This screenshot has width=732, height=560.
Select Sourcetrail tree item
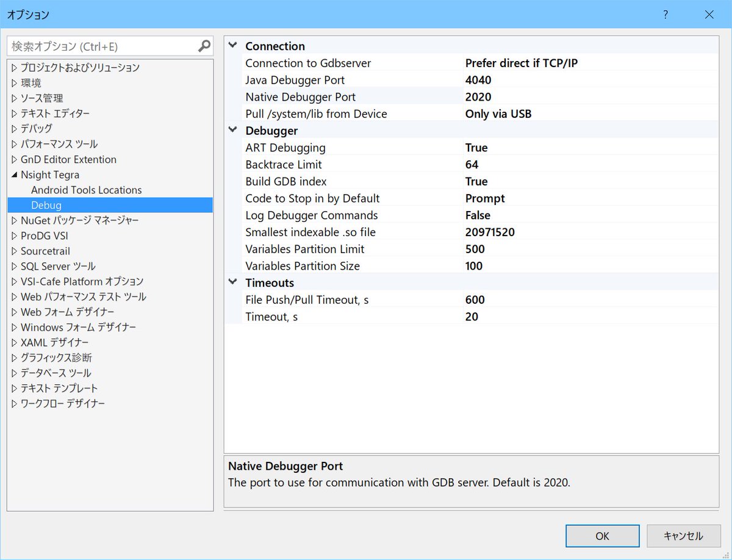point(45,251)
